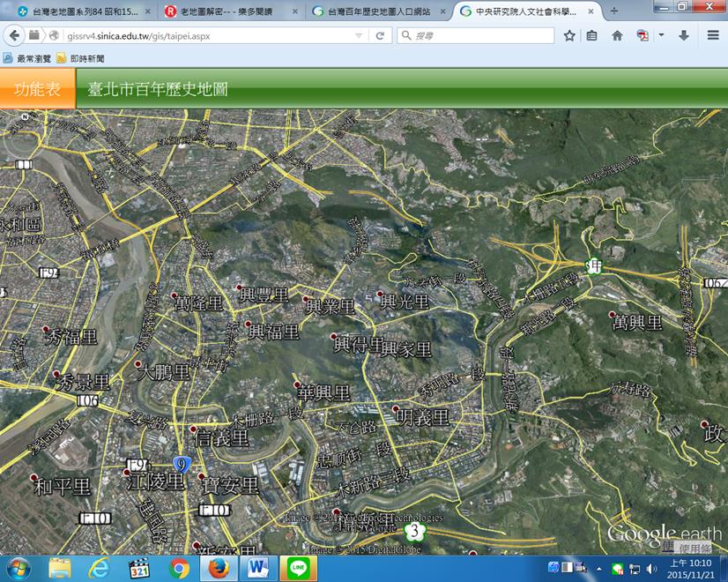Open the downloads arrow in Firefox toolbar

684,36
